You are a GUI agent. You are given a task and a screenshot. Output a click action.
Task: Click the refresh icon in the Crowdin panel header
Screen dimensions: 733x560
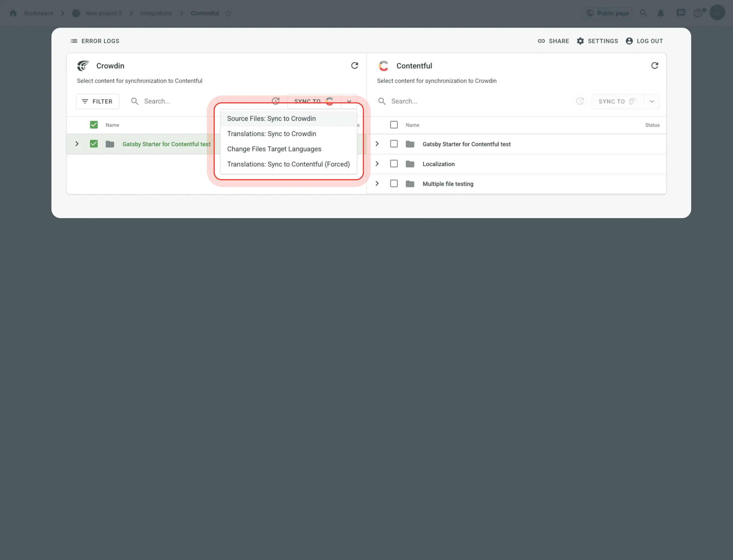tap(354, 65)
